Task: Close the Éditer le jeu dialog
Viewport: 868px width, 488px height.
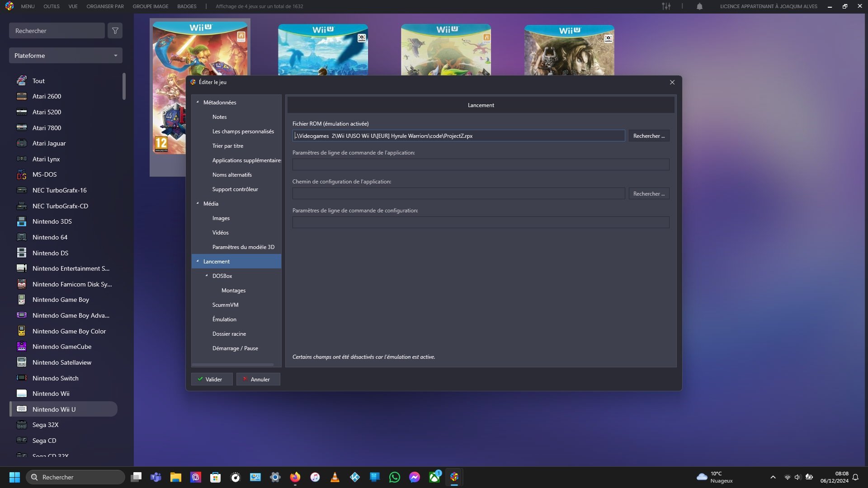Action: tap(672, 82)
